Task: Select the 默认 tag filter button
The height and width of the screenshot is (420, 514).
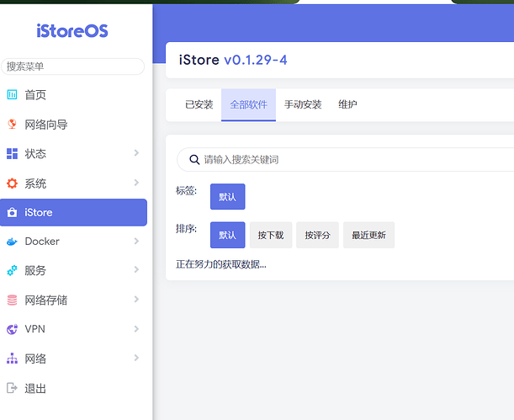Action: coord(227,197)
